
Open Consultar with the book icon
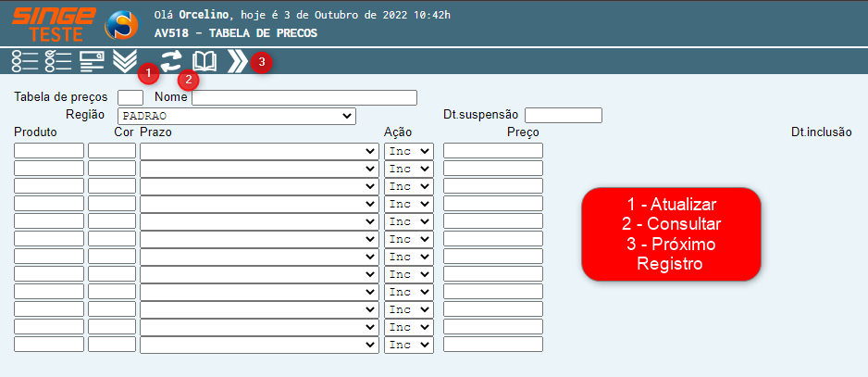point(205,62)
